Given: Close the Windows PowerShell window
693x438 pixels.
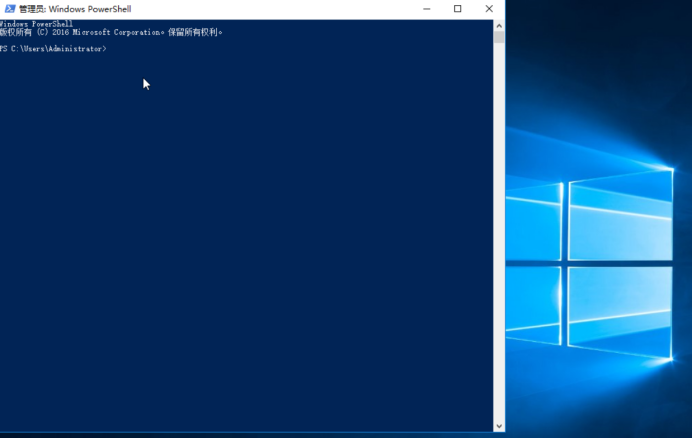Looking at the screenshot, I should pyautogui.click(x=489, y=9).
